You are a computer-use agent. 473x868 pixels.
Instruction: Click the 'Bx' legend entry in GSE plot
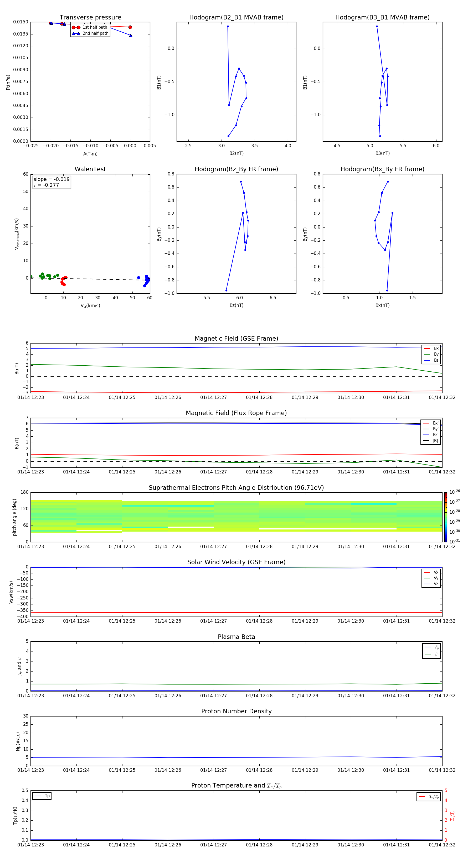431,349
